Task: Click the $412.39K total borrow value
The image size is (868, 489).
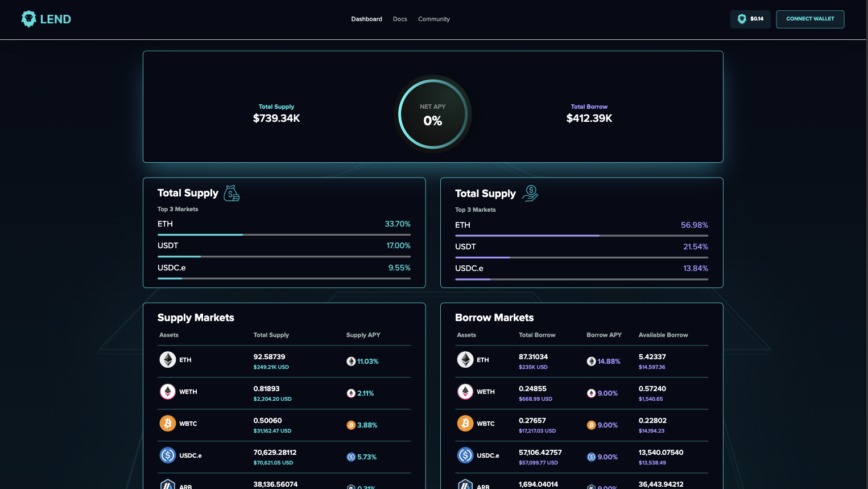Action: tap(589, 118)
